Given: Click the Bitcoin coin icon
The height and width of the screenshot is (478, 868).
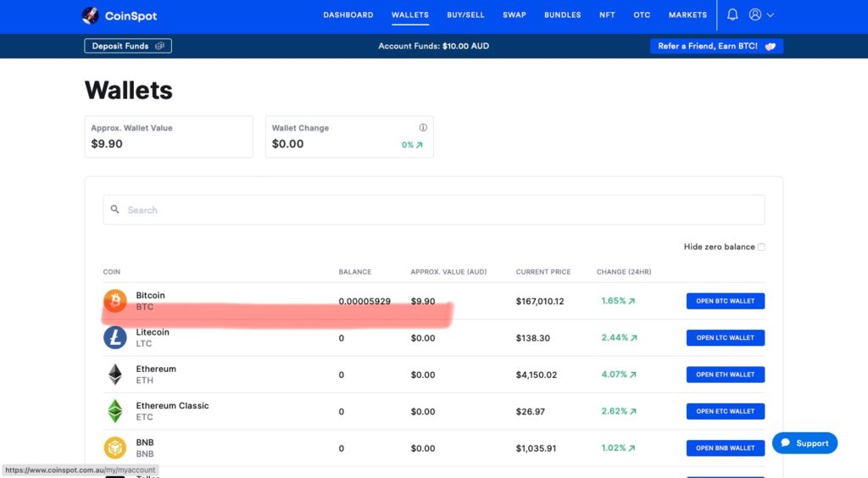Looking at the screenshot, I should pyautogui.click(x=115, y=301).
